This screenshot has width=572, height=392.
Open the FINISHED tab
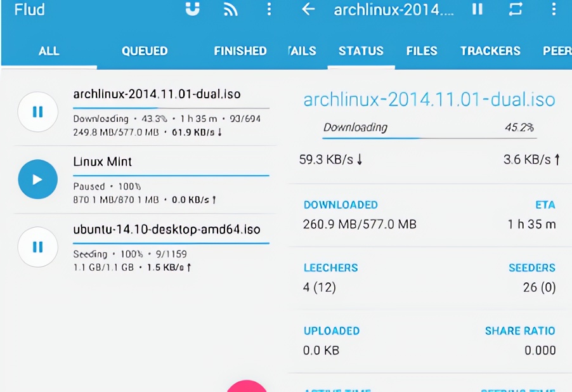coord(240,51)
